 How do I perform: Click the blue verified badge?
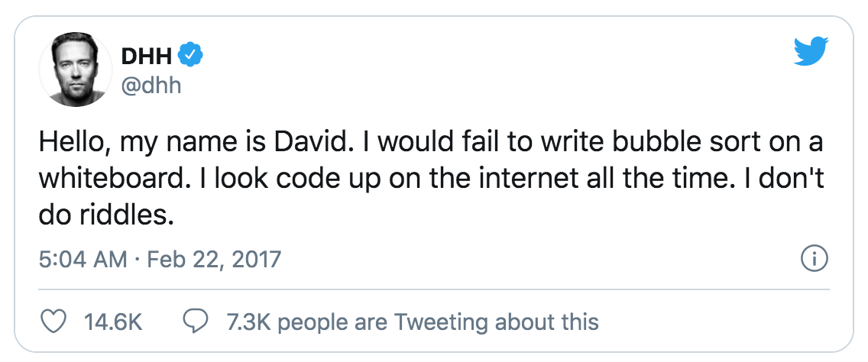[x=190, y=55]
